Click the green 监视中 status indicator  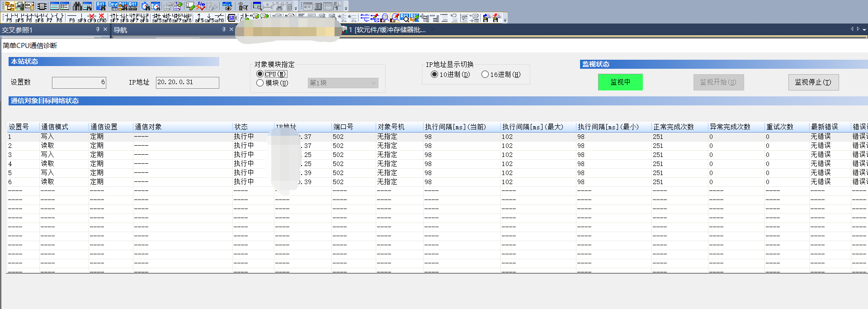click(620, 82)
